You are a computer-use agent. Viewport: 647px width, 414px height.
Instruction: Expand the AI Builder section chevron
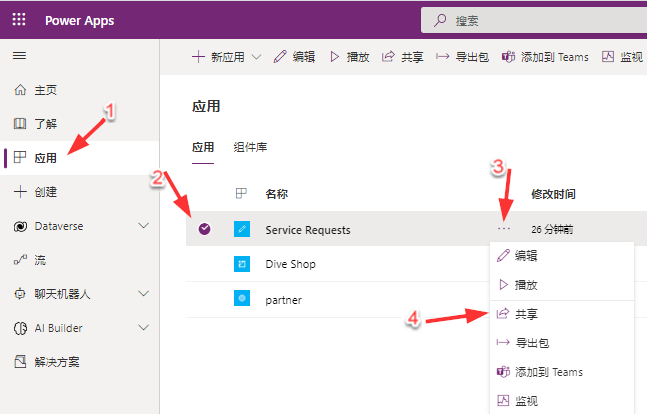(143, 327)
